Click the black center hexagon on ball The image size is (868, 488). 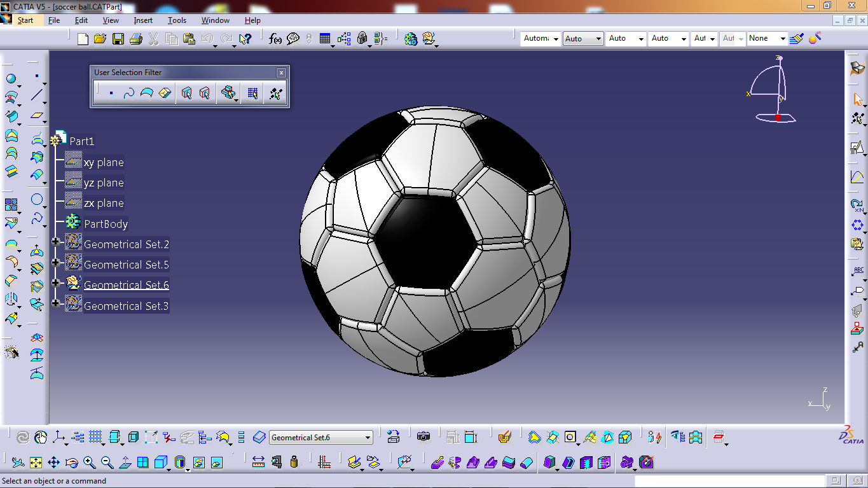(425, 242)
